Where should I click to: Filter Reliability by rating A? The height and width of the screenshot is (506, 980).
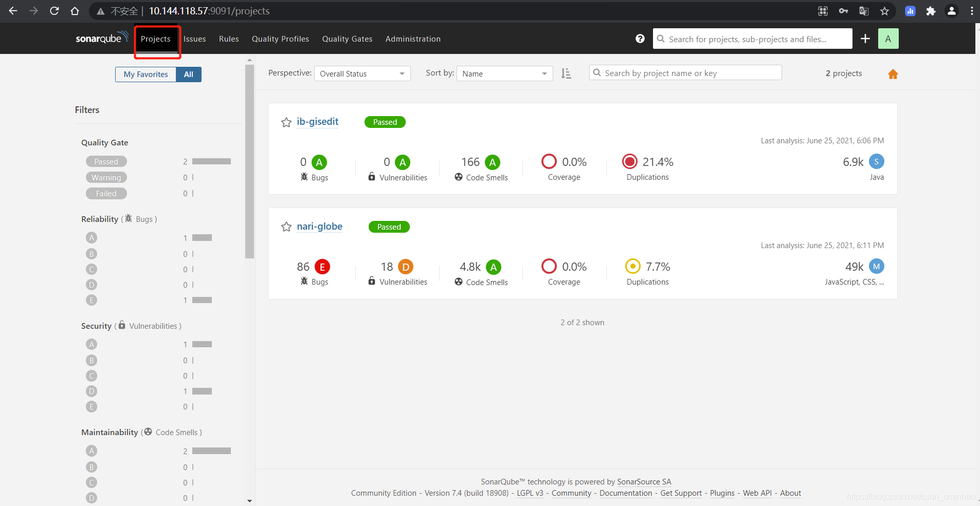(92, 237)
